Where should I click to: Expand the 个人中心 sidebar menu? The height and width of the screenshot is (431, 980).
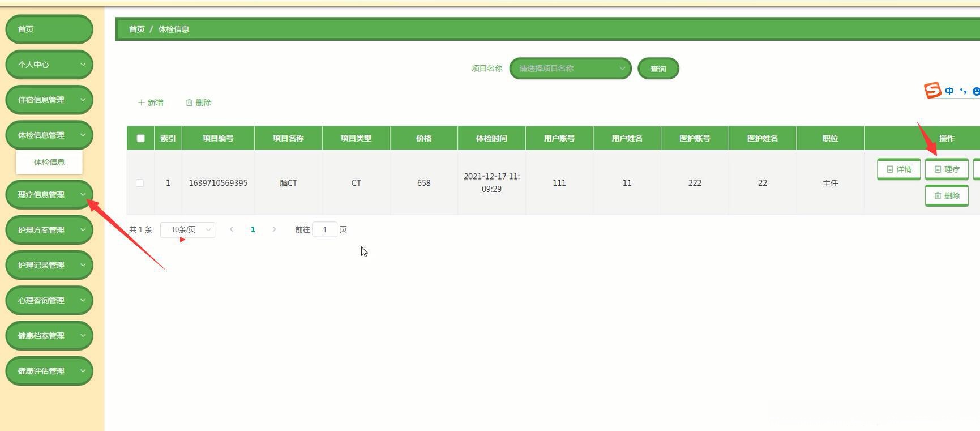(x=49, y=65)
